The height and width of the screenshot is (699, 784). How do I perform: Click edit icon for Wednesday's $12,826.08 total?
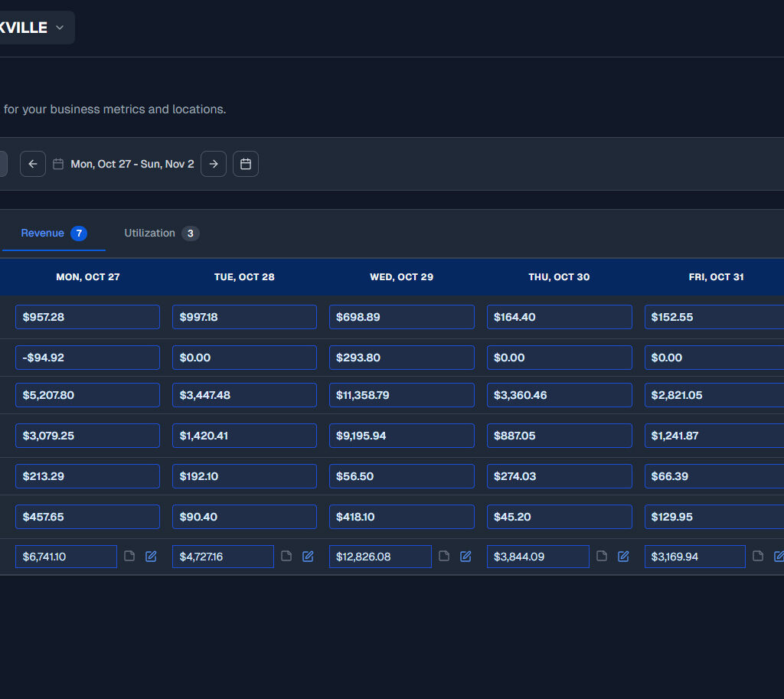pyautogui.click(x=465, y=557)
